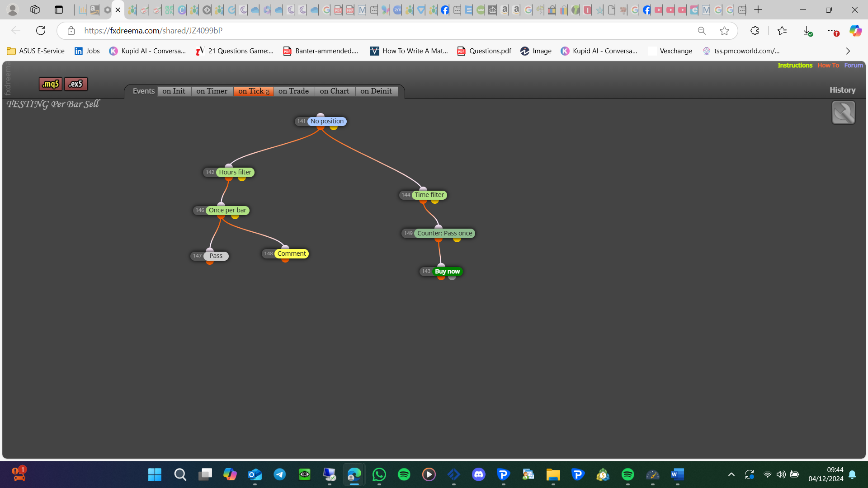The height and width of the screenshot is (488, 868).
Task: Open the on Trade tab
Action: coord(294,91)
